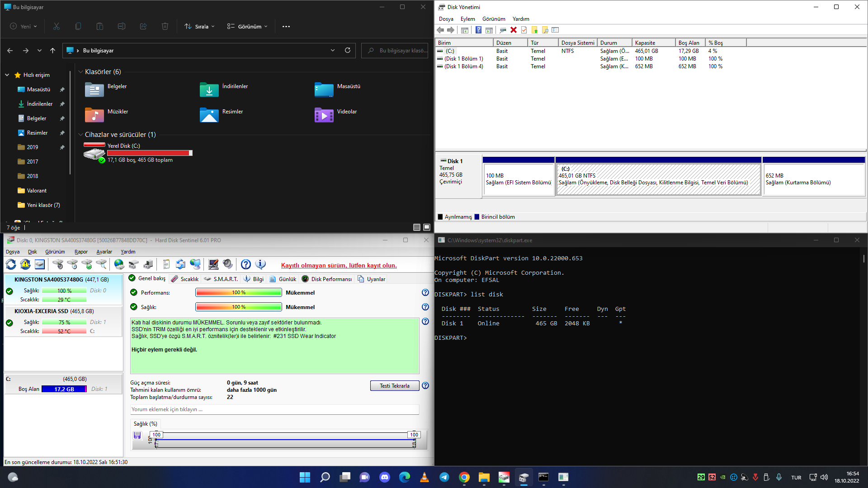
Task: Collapse the Hızlı erişim tree node
Action: tap(7, 75)
